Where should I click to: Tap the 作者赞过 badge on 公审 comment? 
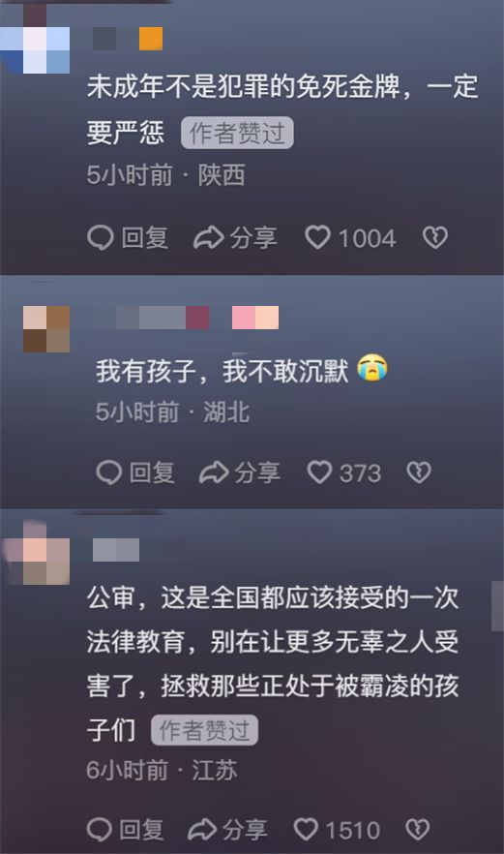205,730
